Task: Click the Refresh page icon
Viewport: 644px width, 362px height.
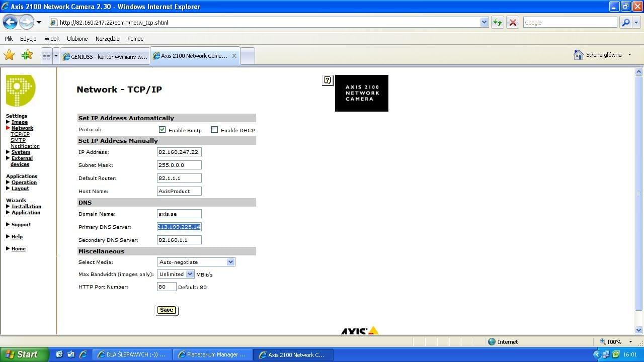Action: 497,23
